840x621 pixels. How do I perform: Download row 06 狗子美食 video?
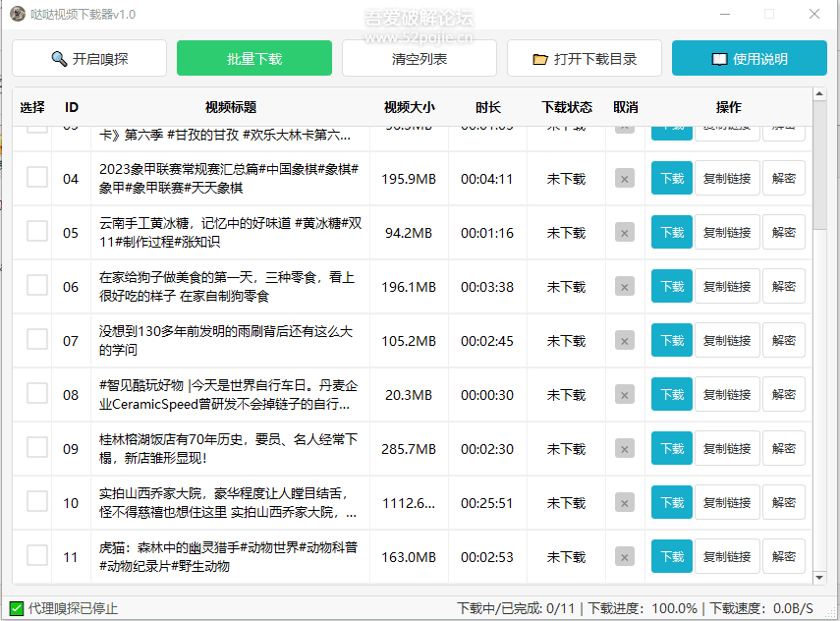(672, 286)
